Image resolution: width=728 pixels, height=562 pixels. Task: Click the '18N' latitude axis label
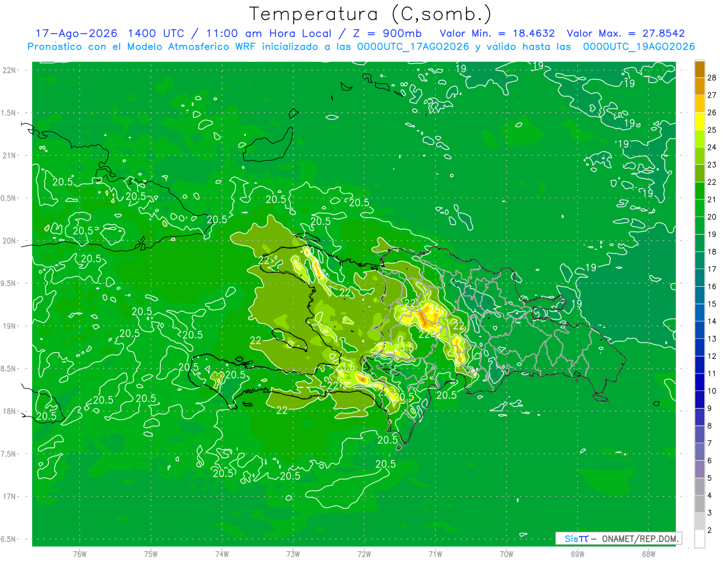click(x=9, y=411)
